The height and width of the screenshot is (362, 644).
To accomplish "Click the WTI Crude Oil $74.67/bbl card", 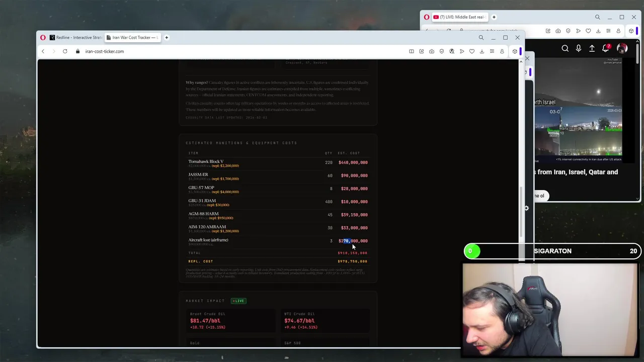I will click(325, 320).
